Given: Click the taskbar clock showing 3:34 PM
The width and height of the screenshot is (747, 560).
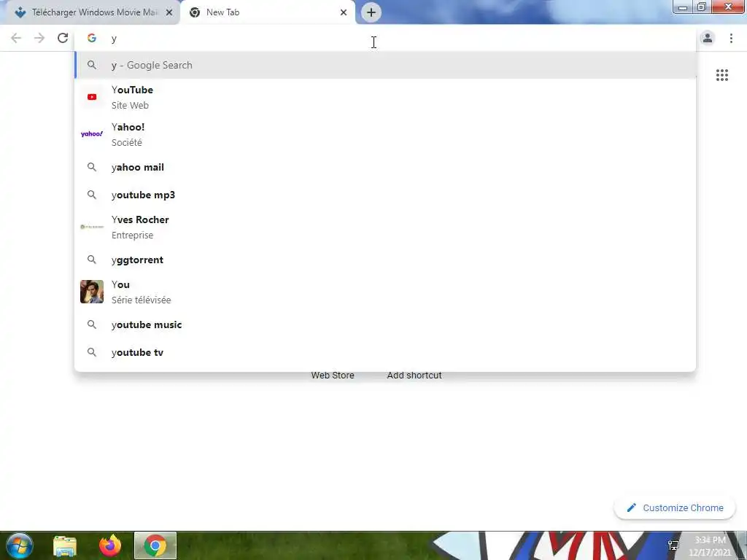Looking at the screenshot, I should pos(710,546).
